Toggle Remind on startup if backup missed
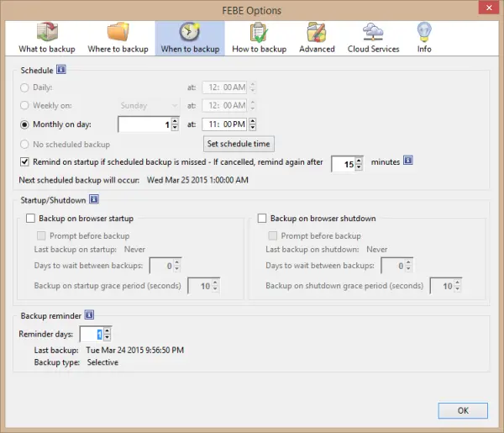 tap(24, 161)
